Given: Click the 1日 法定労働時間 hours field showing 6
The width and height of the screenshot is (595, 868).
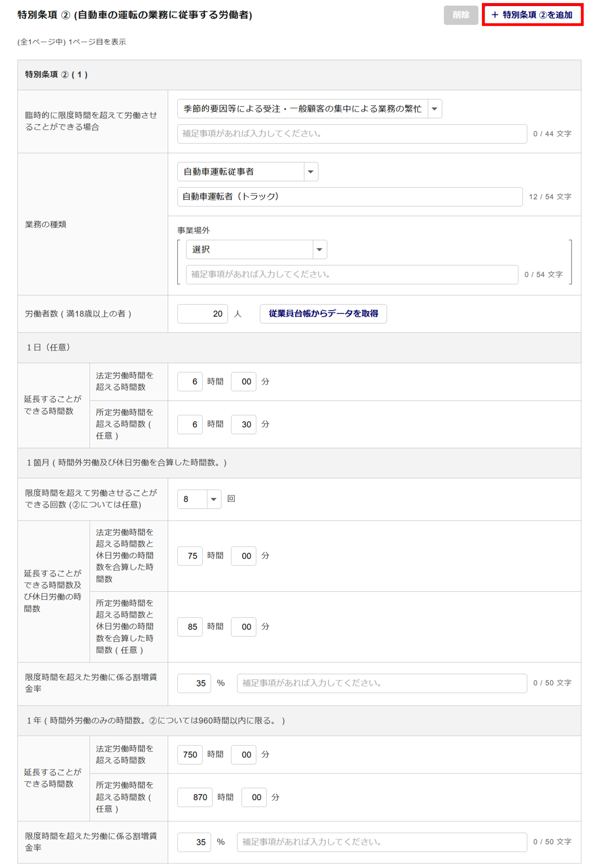Looking at the screenshot, I should 190,381.
